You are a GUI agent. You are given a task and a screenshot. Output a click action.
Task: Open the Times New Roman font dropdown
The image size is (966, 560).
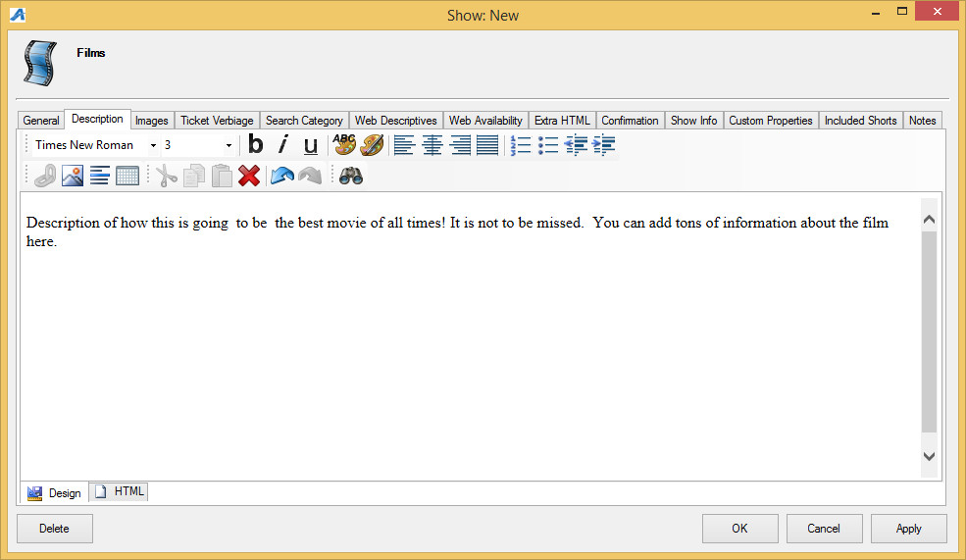click(153, 145)
